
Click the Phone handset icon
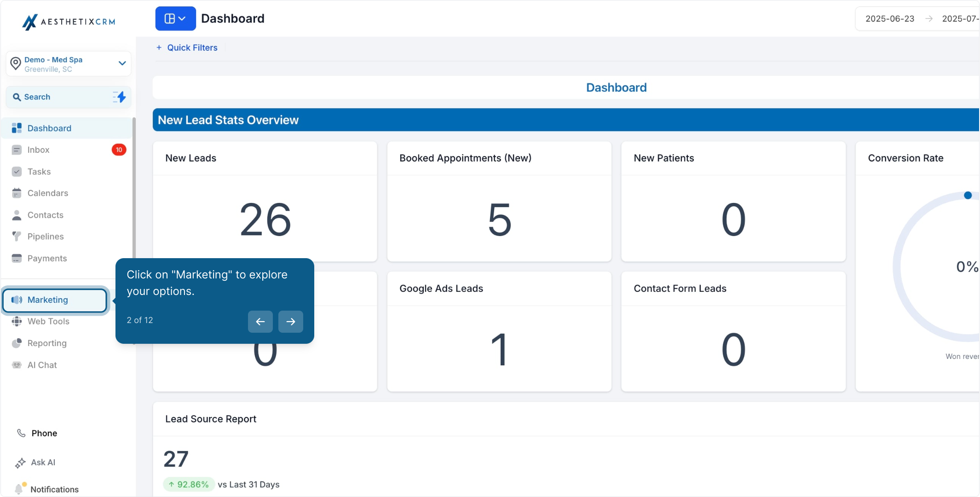click(x=21, y=433)
